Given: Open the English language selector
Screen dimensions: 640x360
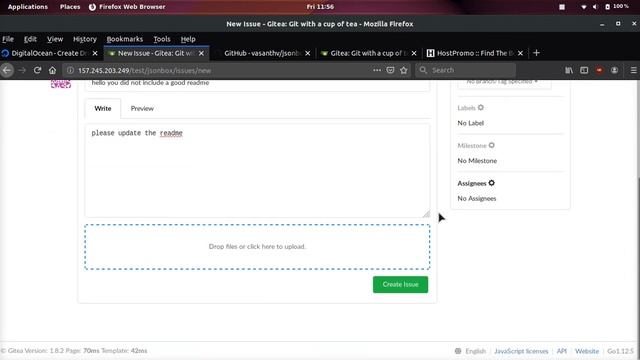Looking at the screenshot, I should (471, 351).
